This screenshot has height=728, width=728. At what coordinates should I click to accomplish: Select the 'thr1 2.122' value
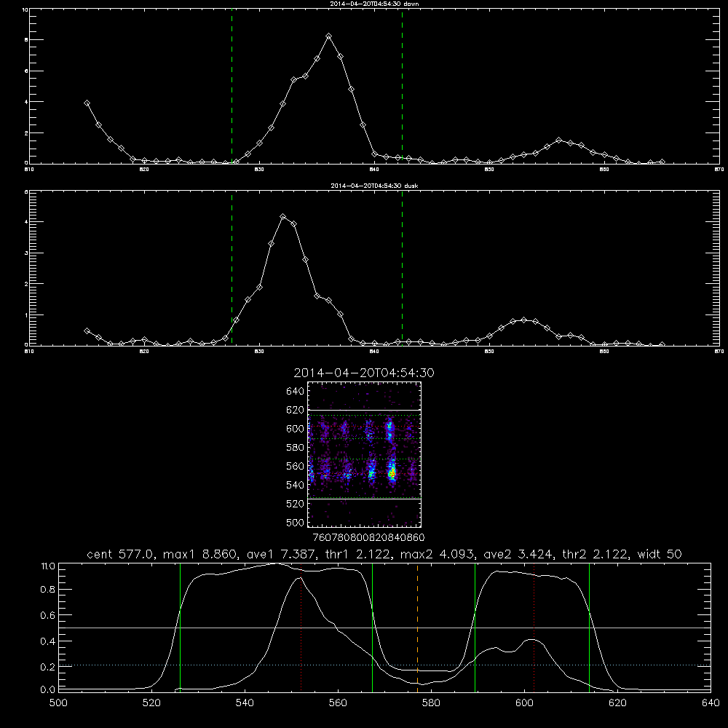click(357, 554)
